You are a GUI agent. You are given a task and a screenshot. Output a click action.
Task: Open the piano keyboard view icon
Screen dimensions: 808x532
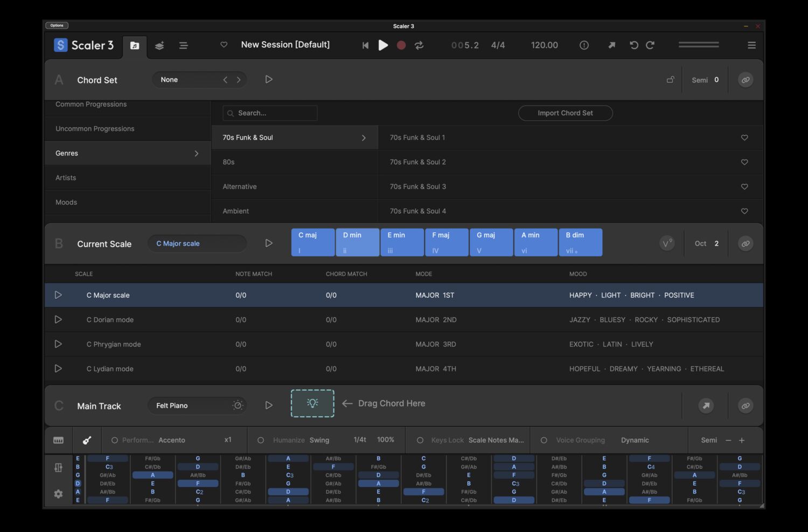point(58,440)
